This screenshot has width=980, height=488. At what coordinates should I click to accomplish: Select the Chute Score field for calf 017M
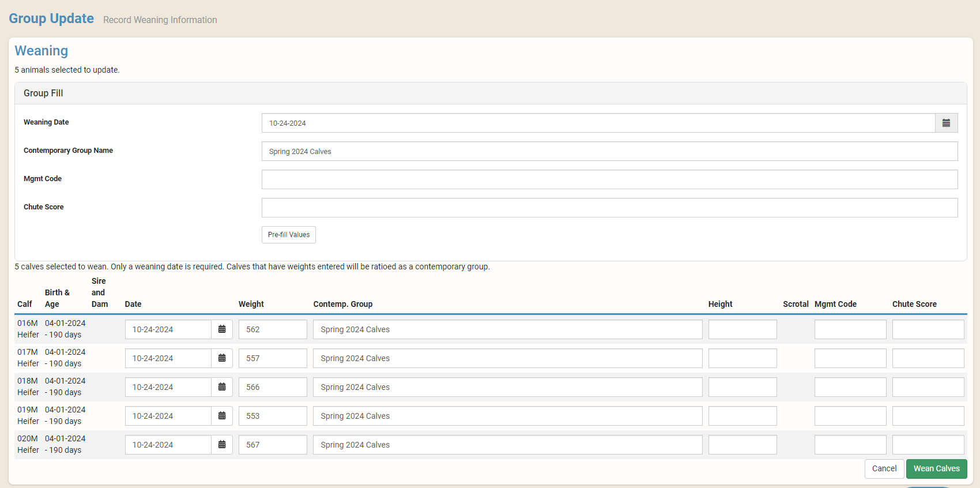[928, 358]
